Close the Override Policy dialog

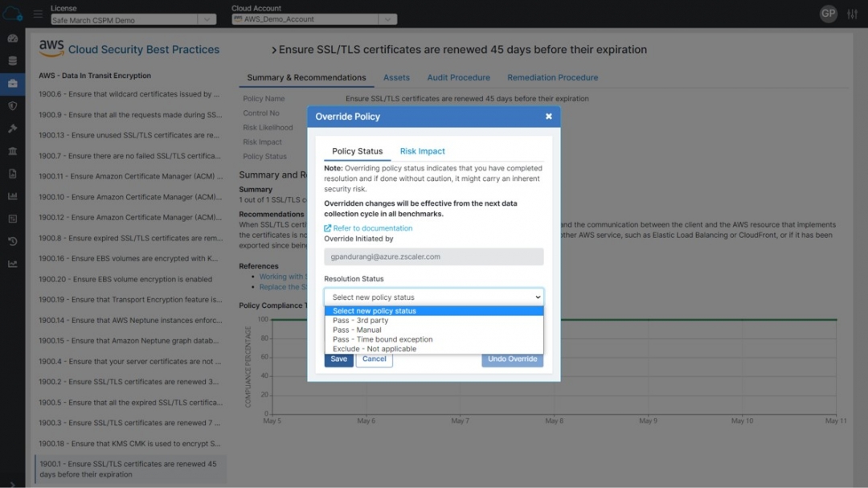pos(549,117)
